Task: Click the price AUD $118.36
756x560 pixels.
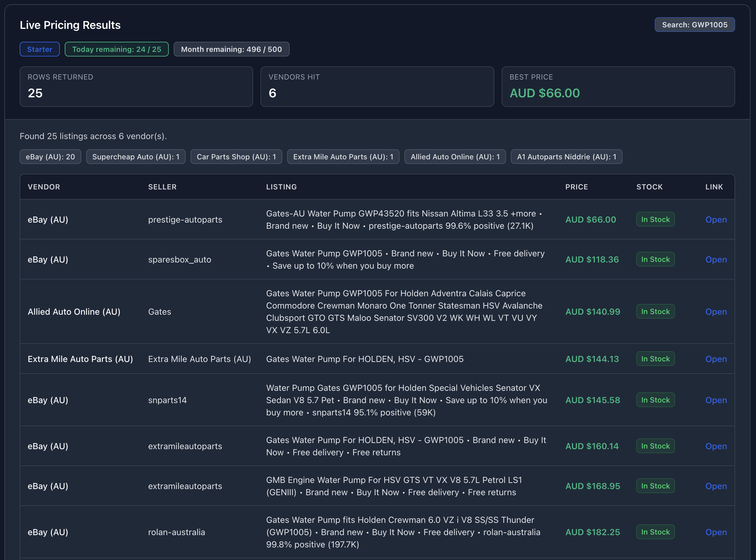Action: [592, 260]
